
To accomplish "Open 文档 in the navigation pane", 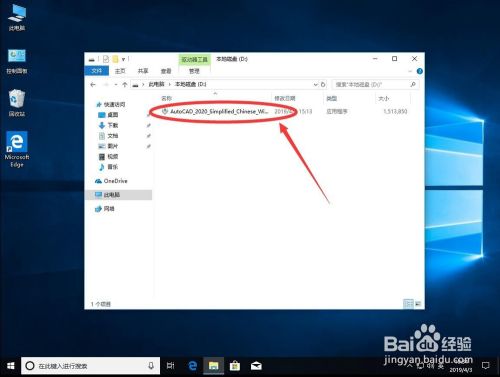I will click(108, 136).
